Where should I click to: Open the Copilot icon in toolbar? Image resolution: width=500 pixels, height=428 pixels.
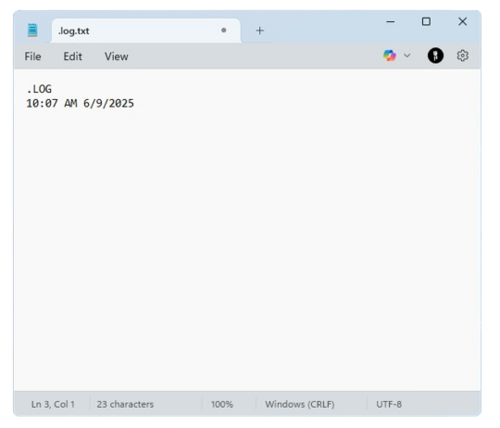389,55
